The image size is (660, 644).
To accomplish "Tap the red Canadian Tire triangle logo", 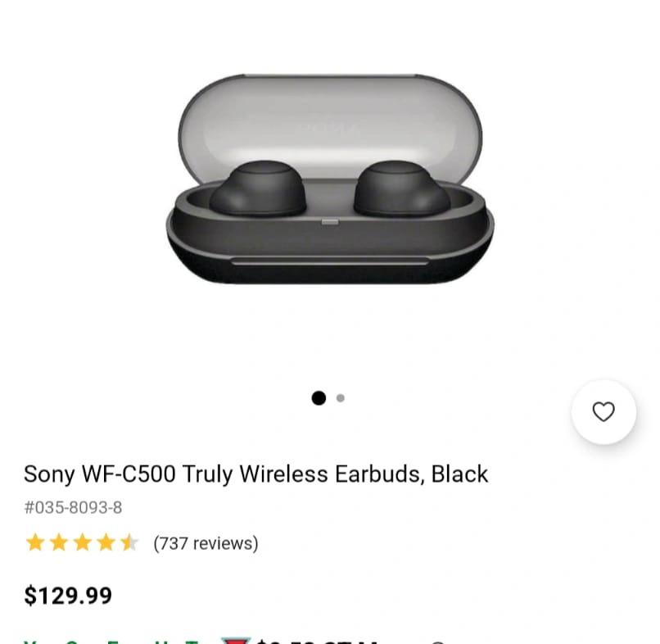I will point(236,641).
